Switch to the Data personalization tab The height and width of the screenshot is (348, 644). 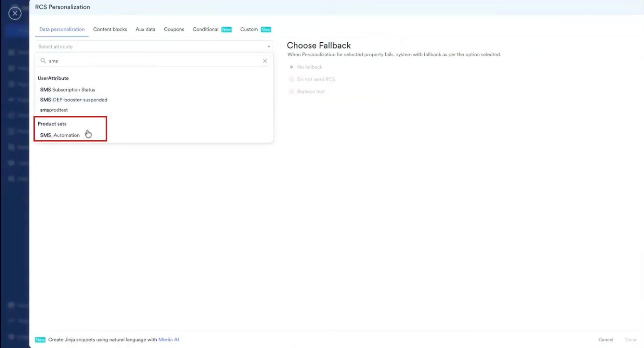(x=62, y=29)
